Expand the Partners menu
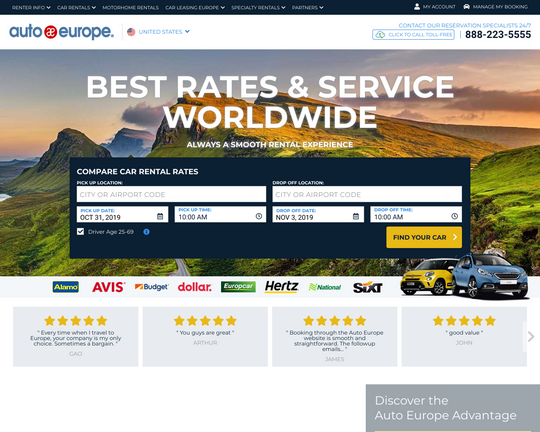Screen dimensions: 540x432 pyautogui.click(x=308, y=7)
